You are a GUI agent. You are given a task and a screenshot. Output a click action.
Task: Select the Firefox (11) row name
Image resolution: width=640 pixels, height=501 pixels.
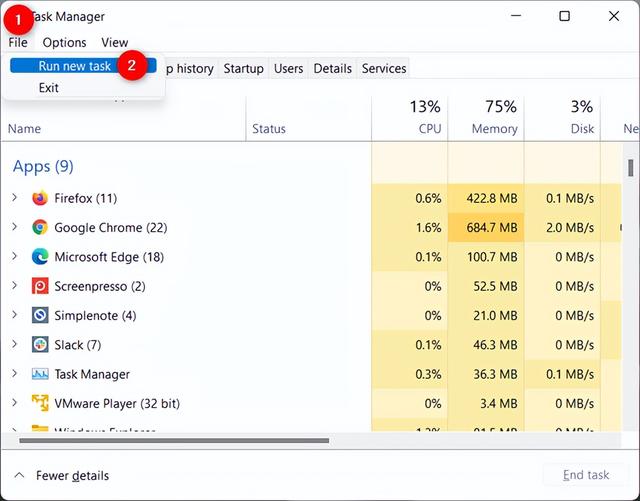pos(86,198)
